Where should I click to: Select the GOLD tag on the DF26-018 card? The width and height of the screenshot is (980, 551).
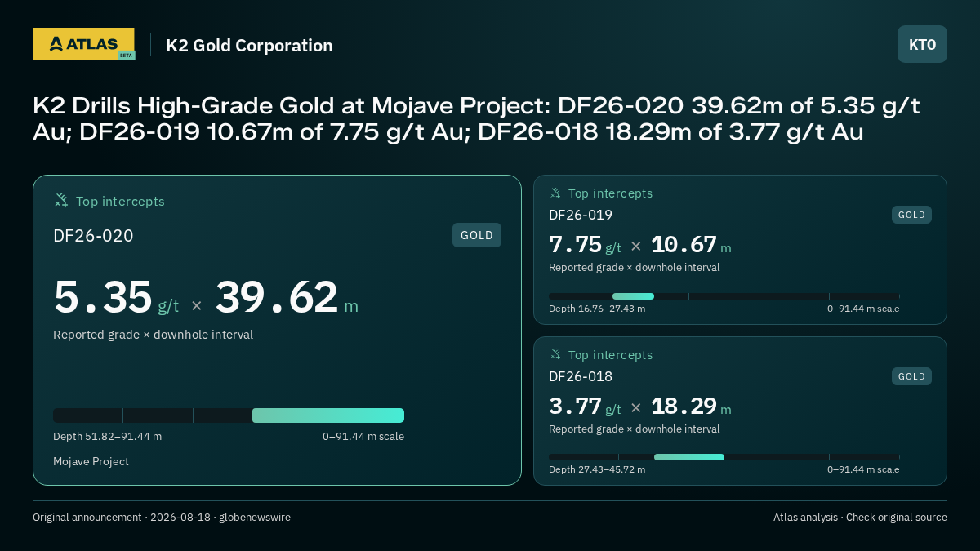click(911, 376)
